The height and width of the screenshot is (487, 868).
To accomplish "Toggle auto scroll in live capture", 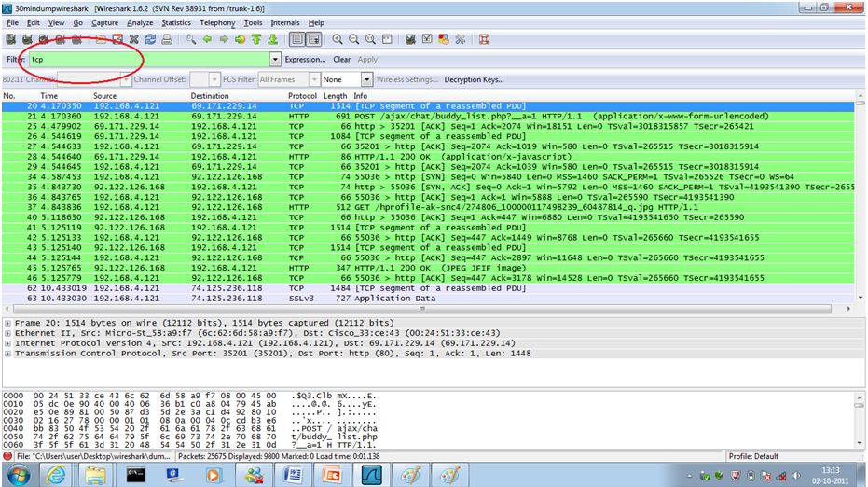I will coord(314,40).
